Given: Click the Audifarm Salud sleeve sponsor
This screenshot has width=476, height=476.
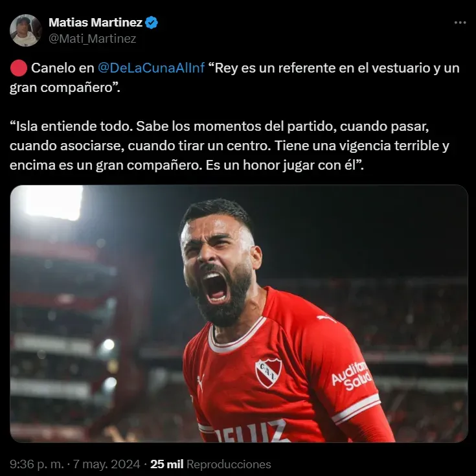Looking at the screenshot, I should pos(352,376).
